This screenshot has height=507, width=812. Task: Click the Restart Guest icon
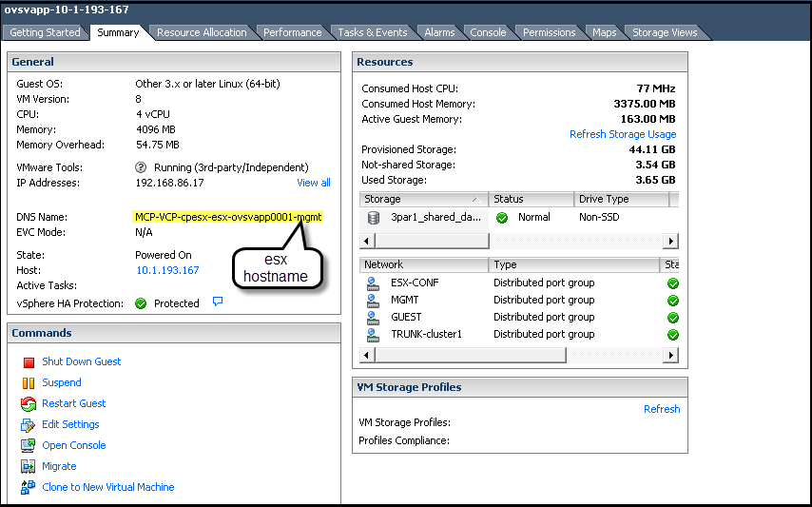click(x=28, y=404)
